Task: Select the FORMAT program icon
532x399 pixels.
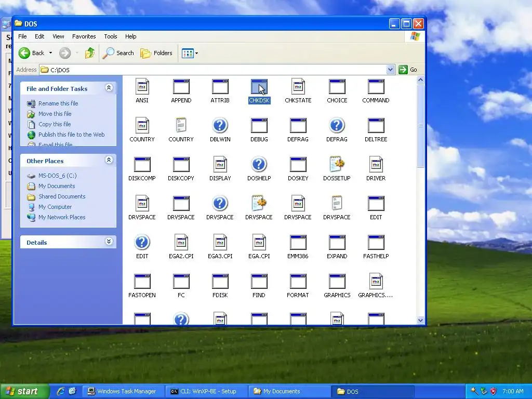Action: [x=298, y=281]
